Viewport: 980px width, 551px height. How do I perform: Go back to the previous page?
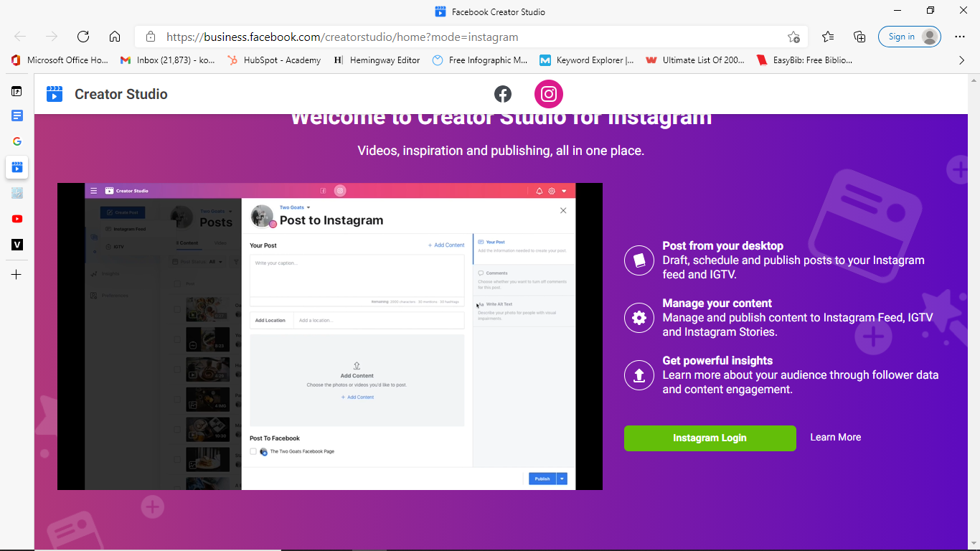[x=20, y=37]
